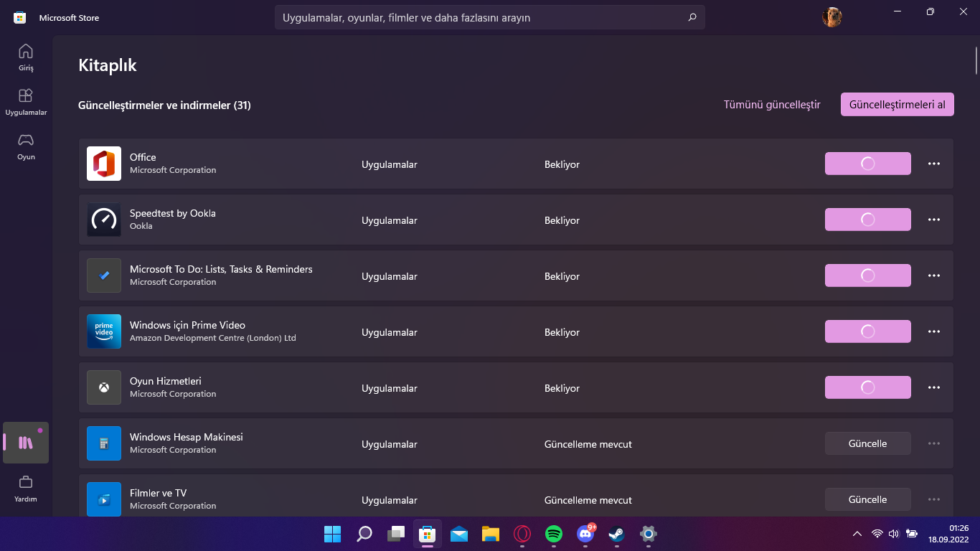Click Güncelle for Windows Hesap Makinesi
The image size is (980, 551).
pos(868,443)
